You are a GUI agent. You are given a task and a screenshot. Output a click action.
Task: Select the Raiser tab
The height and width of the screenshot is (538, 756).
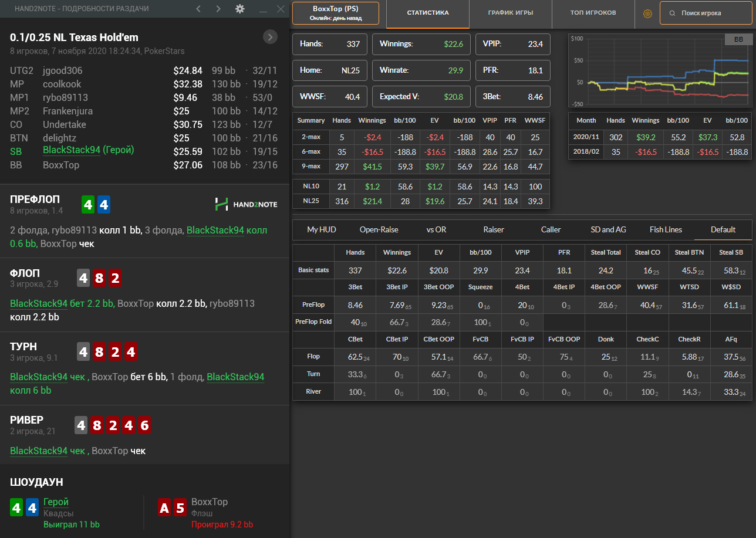(x=494, y=229)
